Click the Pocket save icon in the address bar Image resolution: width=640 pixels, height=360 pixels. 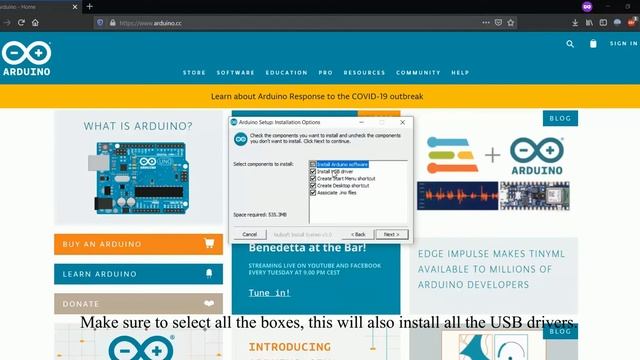498,23
